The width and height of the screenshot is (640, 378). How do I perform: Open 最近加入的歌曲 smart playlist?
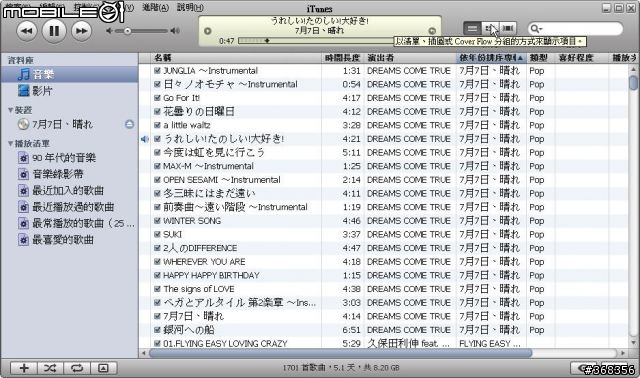(68, 191)
